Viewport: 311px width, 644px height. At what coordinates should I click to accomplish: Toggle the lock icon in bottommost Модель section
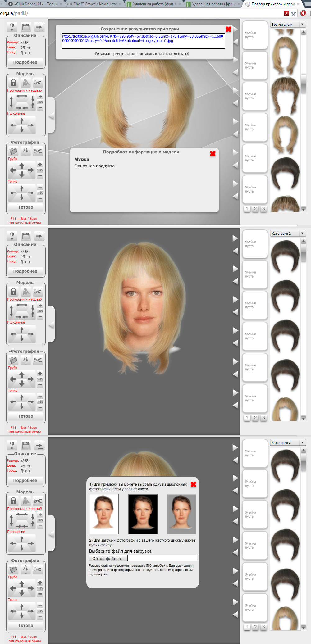pyautogui.click(x=13, y=501)
